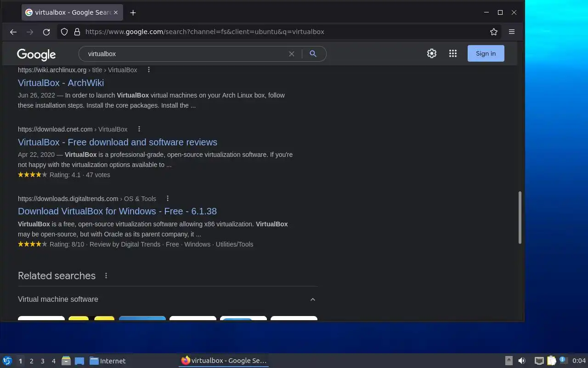Switch to workspace 4
This screenshot has width=588, height=368.
[x=53, y=361]
